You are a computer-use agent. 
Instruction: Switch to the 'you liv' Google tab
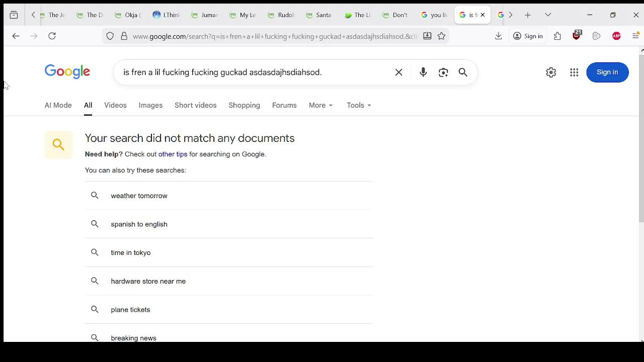(434, 15)
